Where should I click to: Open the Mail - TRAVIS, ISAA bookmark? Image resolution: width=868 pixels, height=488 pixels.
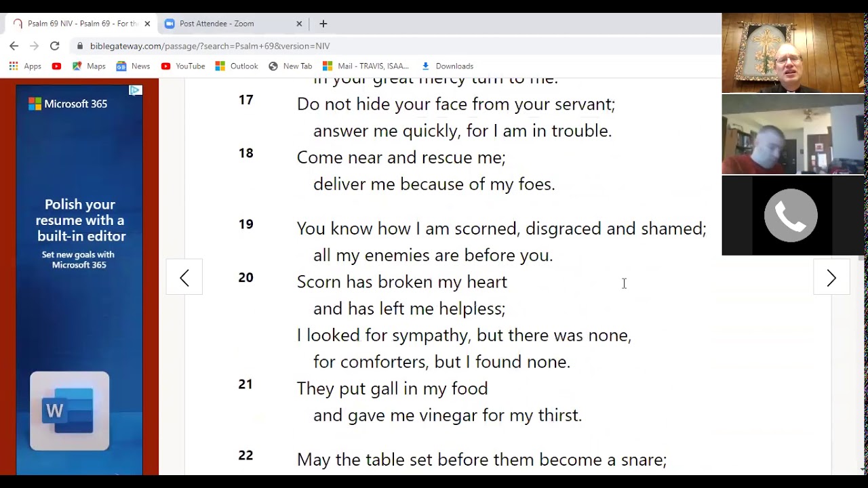click(366, 66)
